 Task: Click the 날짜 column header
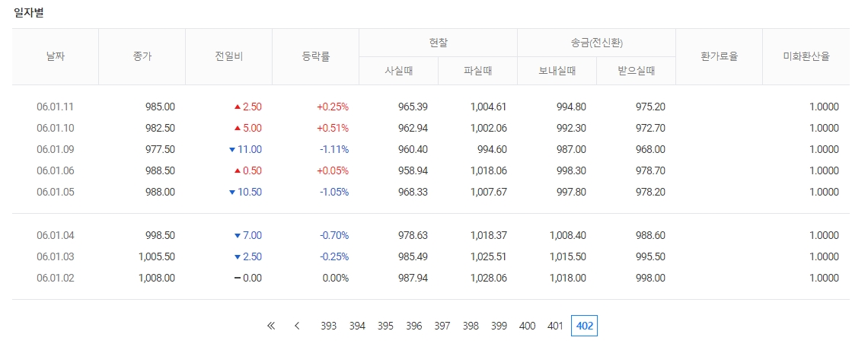(56, 56)
